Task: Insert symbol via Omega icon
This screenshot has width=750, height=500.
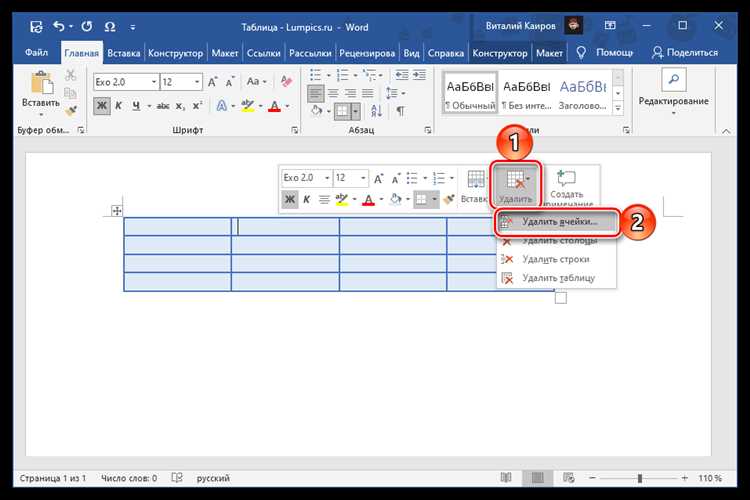Action: [x=110, y=27]
